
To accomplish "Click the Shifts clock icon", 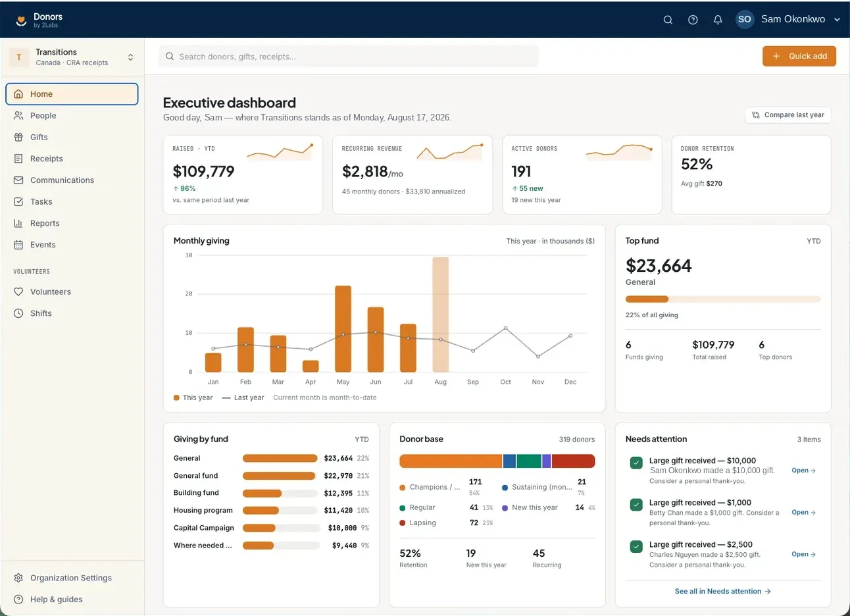I will pyautogui.click(x=18, y=313).
